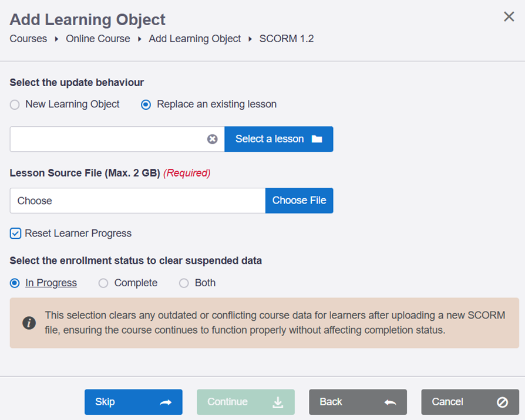Click the Back button
The width and height of the screenshot is (525, 420).
tap(358, 402)
